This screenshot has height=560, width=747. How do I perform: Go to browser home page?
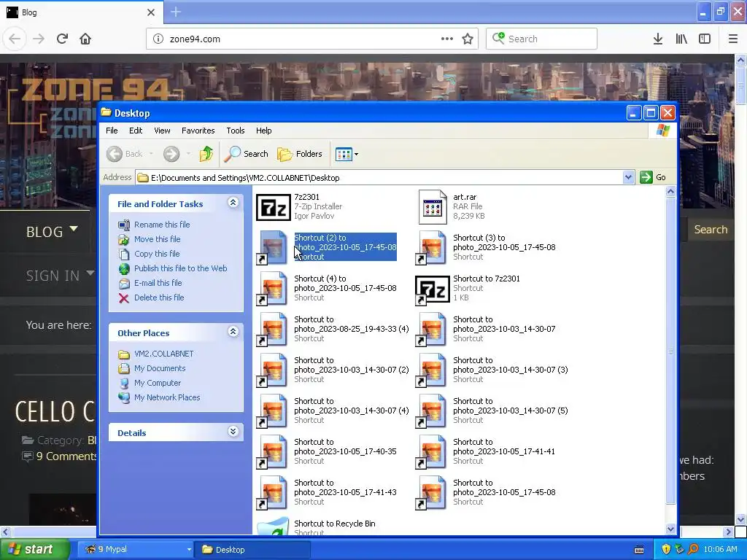pos(85,39)
